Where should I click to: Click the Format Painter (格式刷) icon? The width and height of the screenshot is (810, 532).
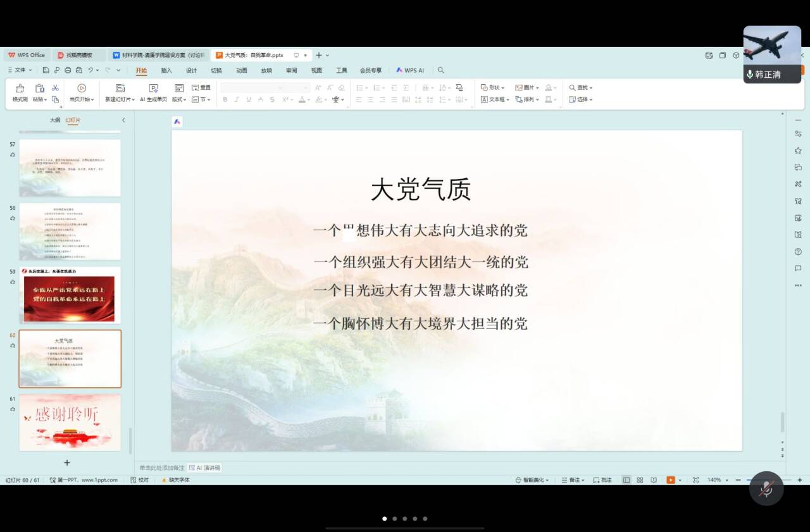[20, 89]
